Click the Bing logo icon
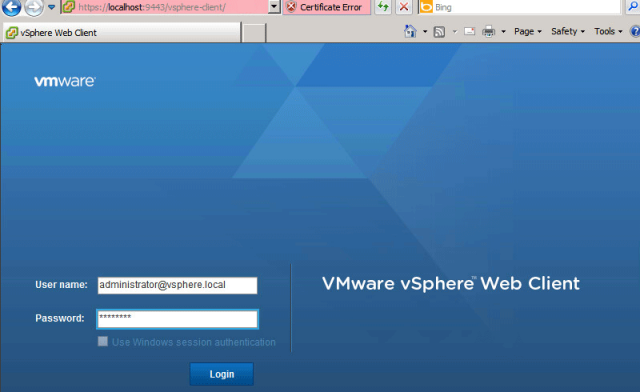 coord(426,7)
